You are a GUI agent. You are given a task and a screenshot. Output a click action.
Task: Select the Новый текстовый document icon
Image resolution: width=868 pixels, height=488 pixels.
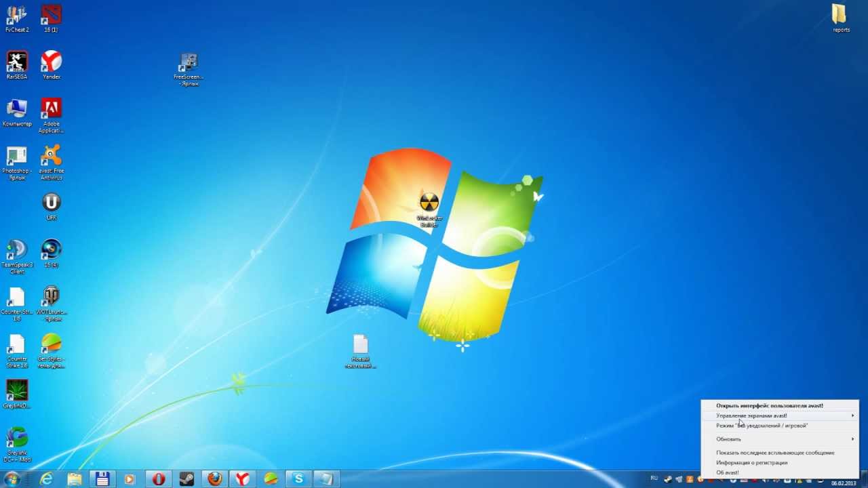(x=360, y=352)
